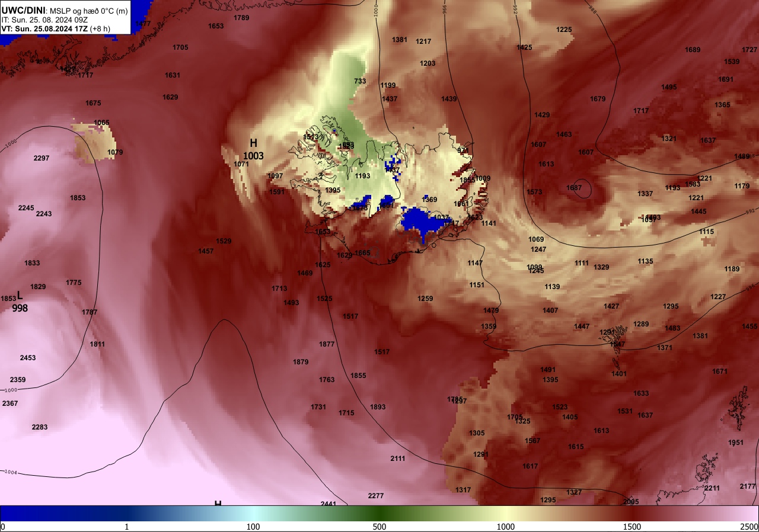Screen dimensions: 759x532
Task: Click the 1687 height value
Action: (x=574, y=188)
